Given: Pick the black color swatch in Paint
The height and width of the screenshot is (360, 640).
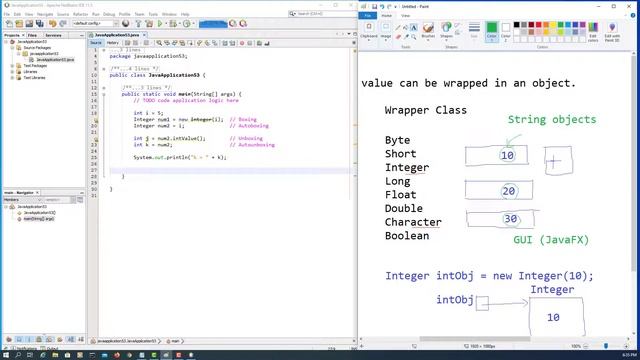Looking at the screenshot, I should click(516, 25).
